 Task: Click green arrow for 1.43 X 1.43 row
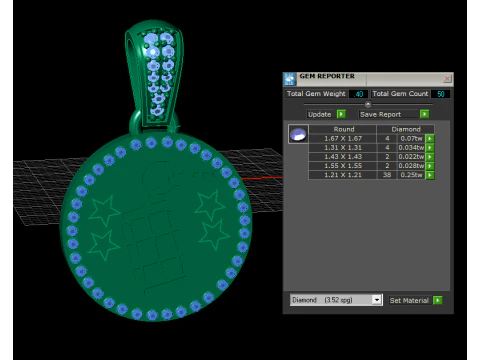coord(430,157)
